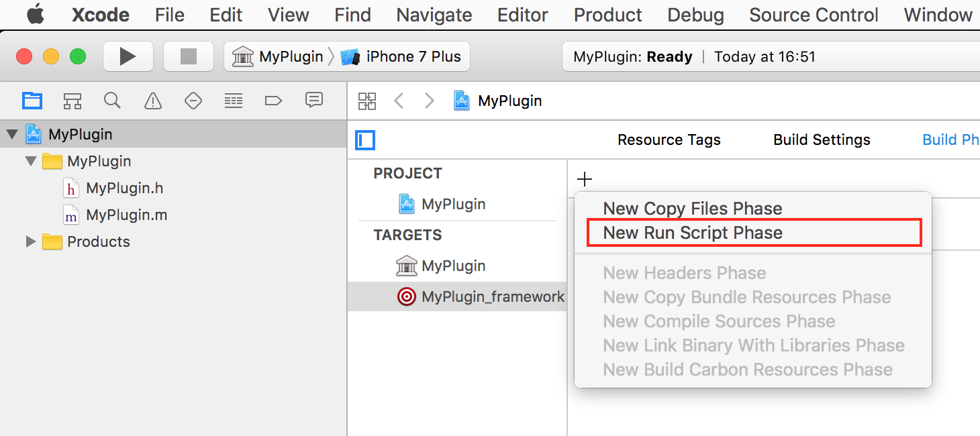Click the Run (play) button
Screen dimensions: 980x436
(128, 56)
